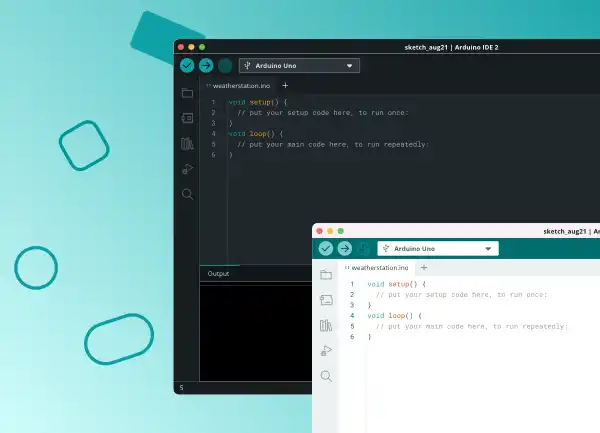Open Debug panel in dark sidebar
The width and height of the screenshot is (600, 433).
coord(187,168)
